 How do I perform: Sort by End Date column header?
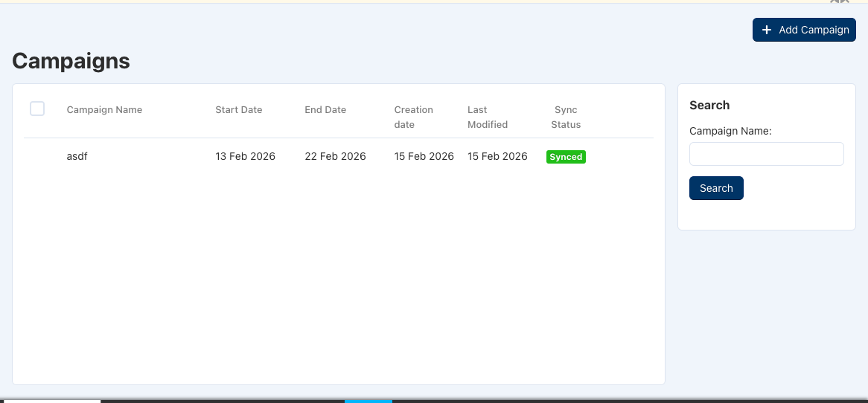click(x=325, y=110)
